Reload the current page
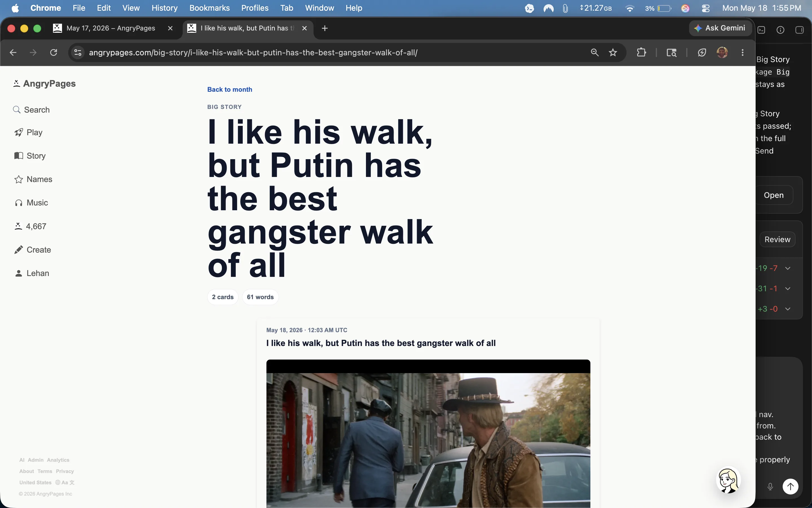Screen dimensions: 812x508 [x=54, y=52]
